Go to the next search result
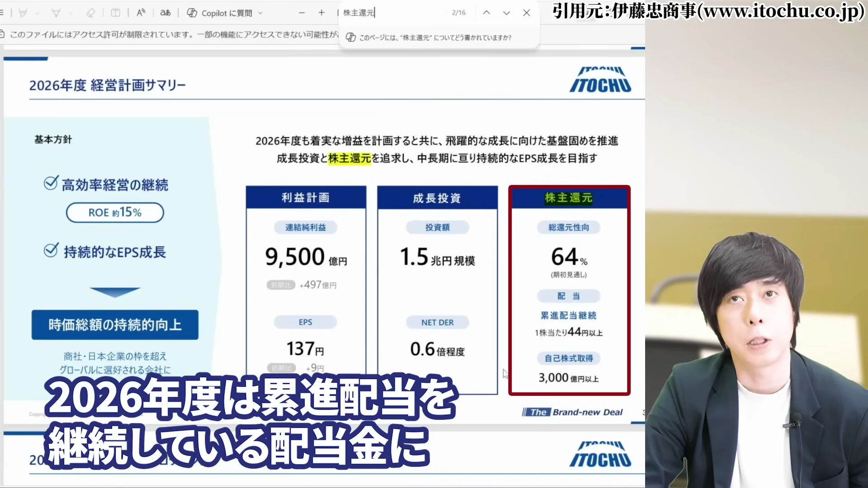 [x=506, y=13]
